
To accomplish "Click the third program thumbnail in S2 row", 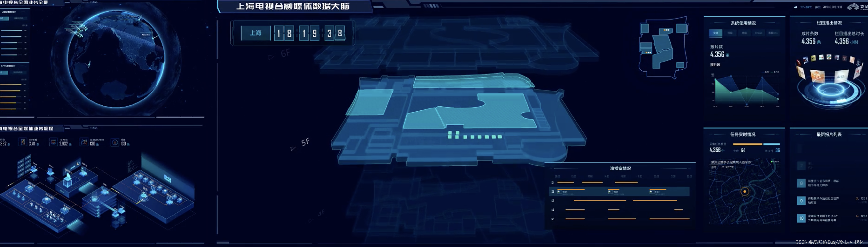I will coord(652,192).
